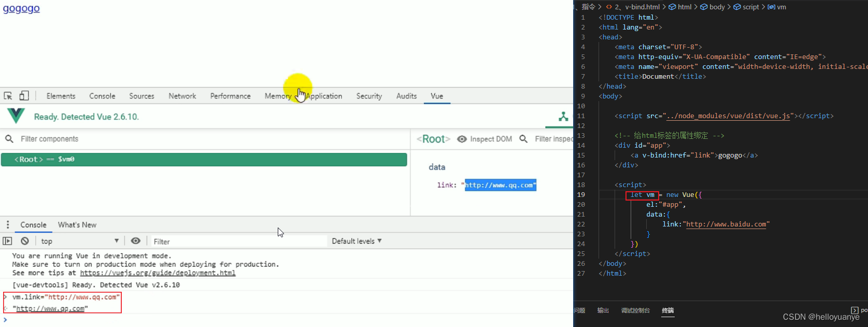Click the v-bind.html breadcrumb in editor
Viewport: 868px width, 327px height.
[638, 7]
